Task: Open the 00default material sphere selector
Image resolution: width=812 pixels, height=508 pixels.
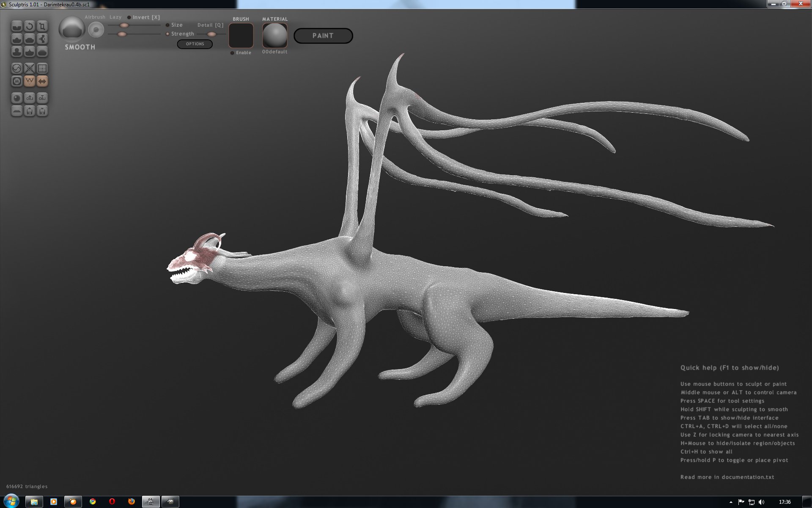Action: coord(275,36)
